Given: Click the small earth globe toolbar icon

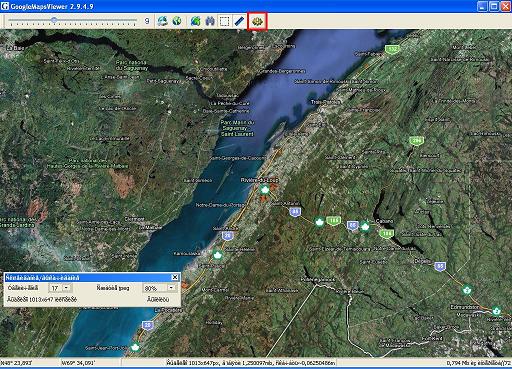Looking at the screenshot, I should coord(177,21).
